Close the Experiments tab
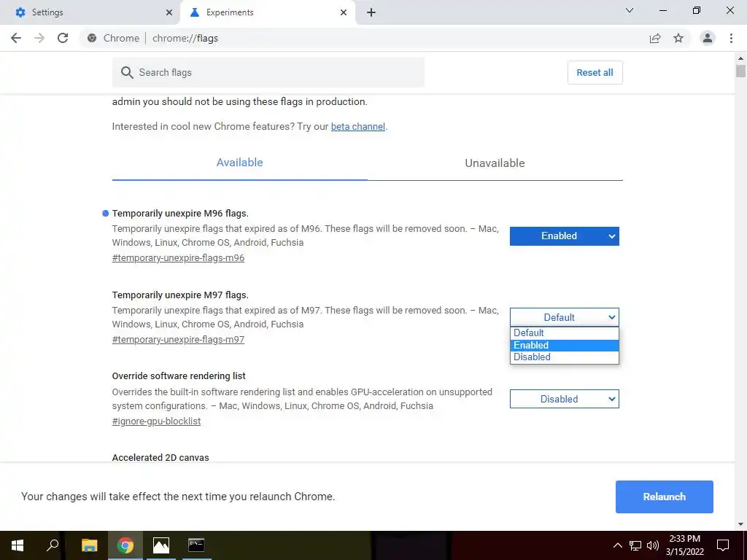 click(344, 12)
